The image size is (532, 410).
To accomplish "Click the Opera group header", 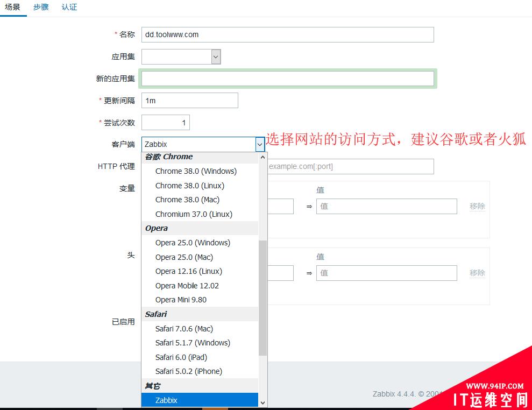I will (200, 229).
